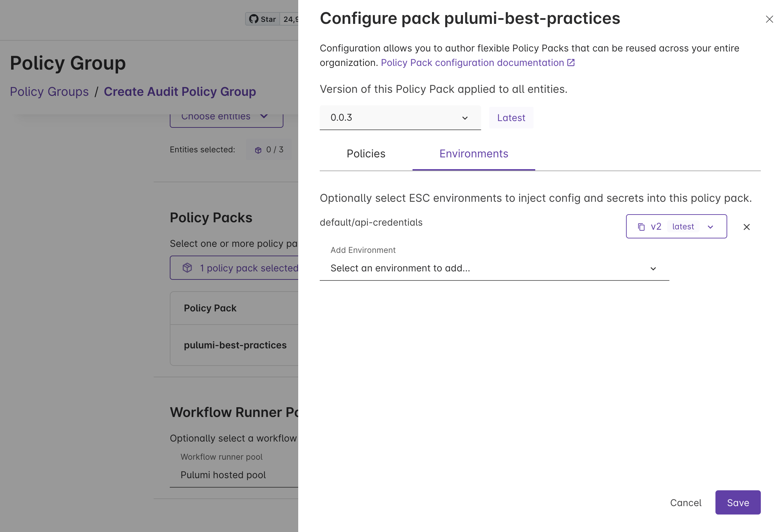Screen dimensions: 780x532
Task: Switch to the Policies tab
Action: (x=366, y=154)
